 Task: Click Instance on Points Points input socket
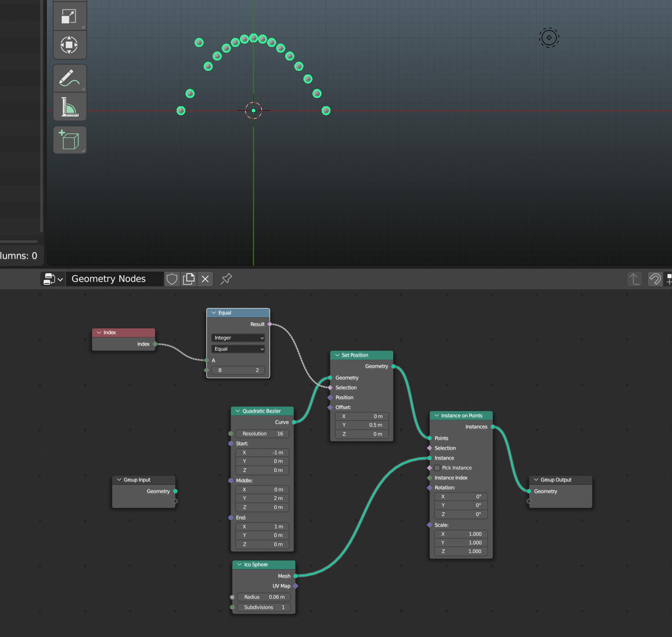[430, 438]
